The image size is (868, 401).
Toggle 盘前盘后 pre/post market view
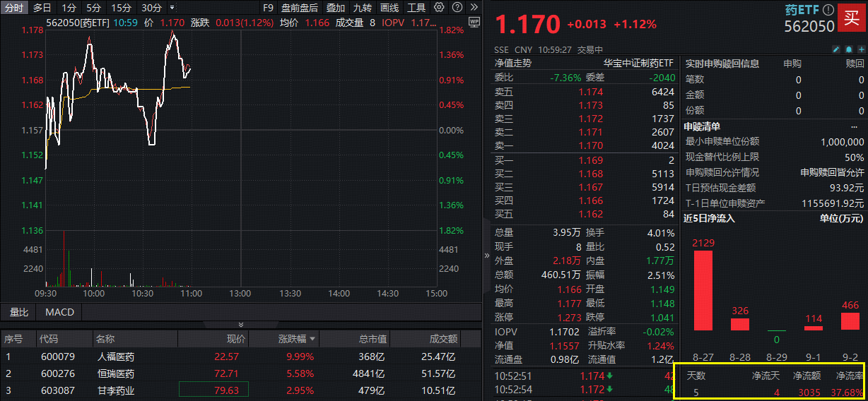pos(299,8)
